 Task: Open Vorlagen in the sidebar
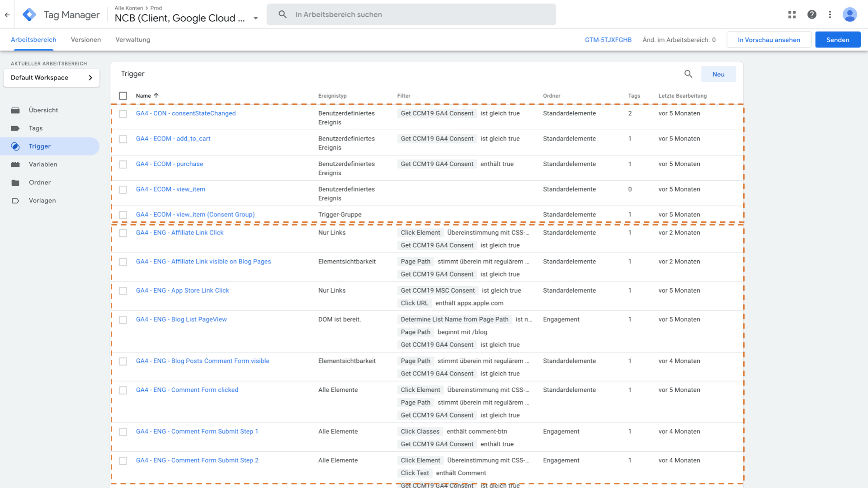42,201
